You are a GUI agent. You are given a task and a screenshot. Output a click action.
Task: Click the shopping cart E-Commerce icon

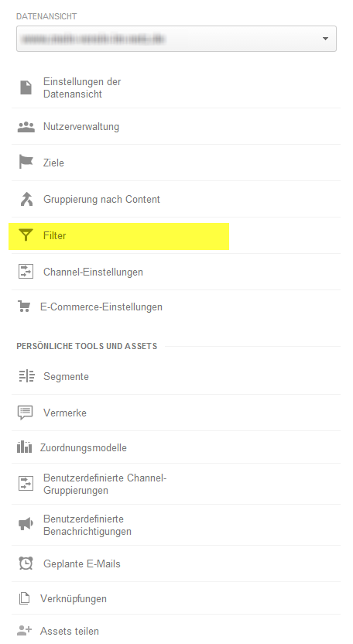click(x=24, y=307)
